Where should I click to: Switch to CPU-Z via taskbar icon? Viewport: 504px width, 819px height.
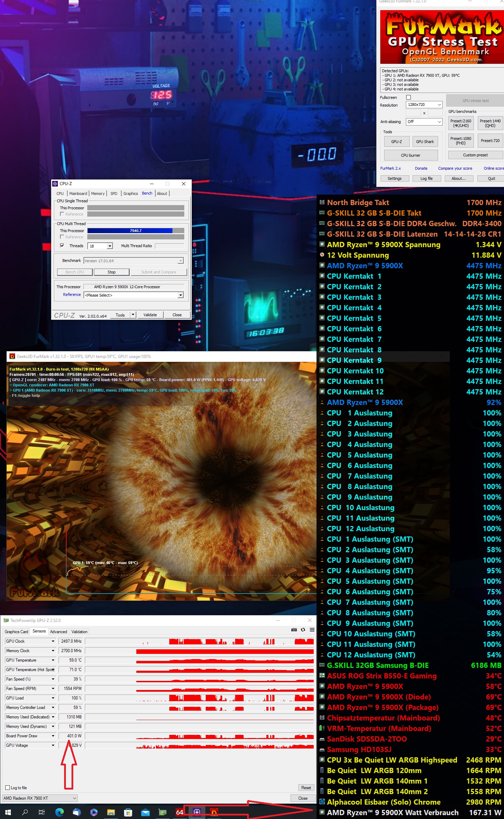pos(197,812)
